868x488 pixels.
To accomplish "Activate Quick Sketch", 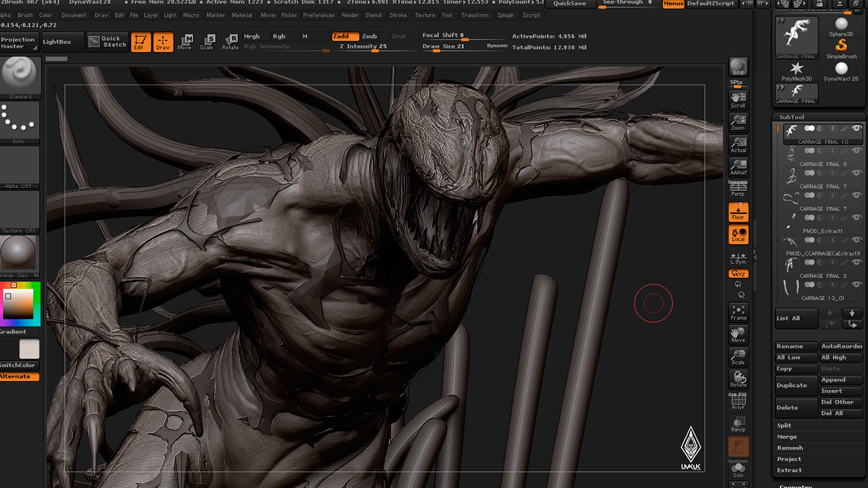I will click(107, 42).
